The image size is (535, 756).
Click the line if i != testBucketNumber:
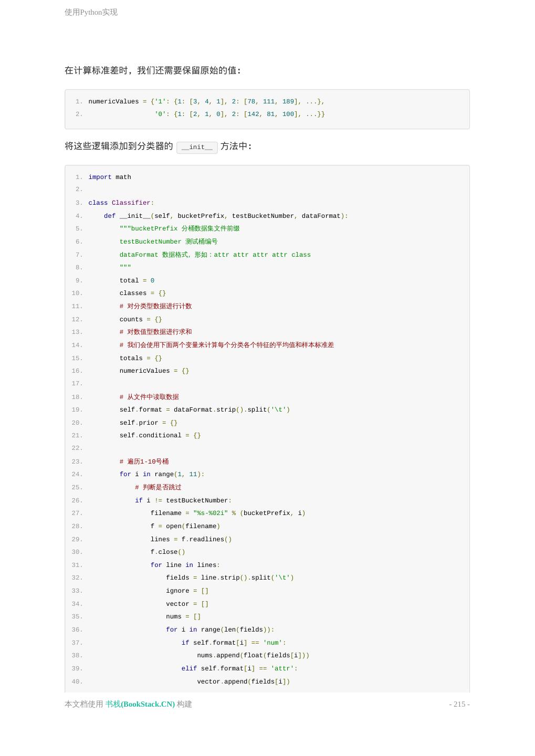(183, 500)
